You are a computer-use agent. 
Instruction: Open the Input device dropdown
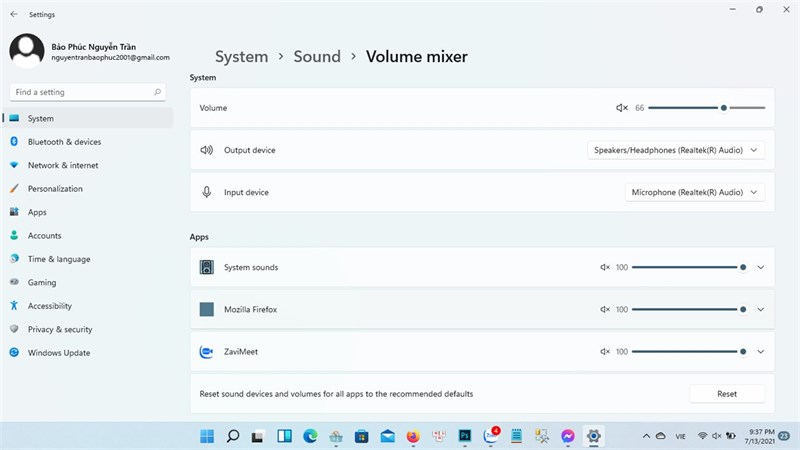[x=694, y=192]
